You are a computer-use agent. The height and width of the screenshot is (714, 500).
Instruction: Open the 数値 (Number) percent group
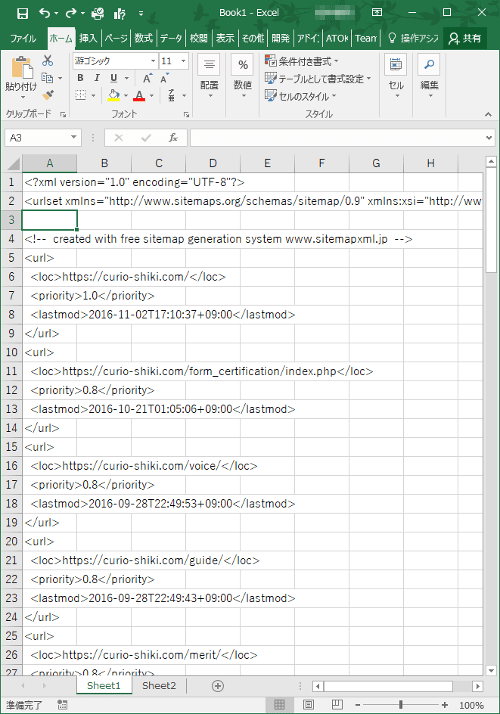coord(243,76)
